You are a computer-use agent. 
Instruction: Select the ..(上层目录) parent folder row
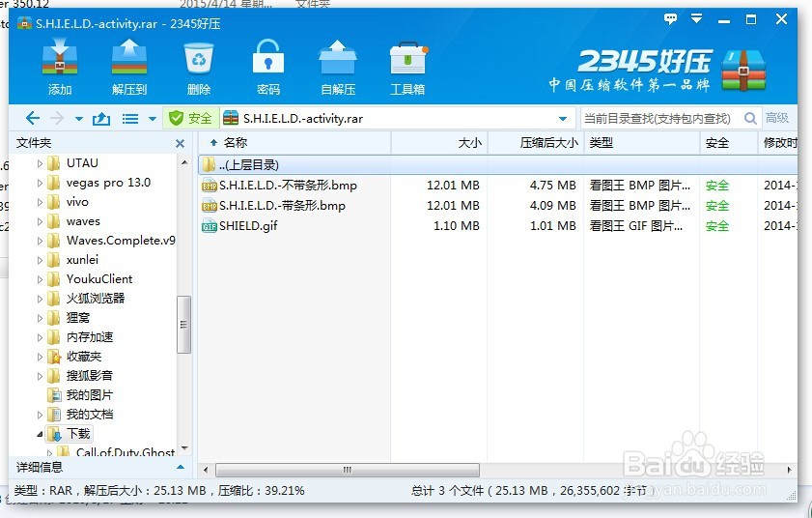pos(497,165)
